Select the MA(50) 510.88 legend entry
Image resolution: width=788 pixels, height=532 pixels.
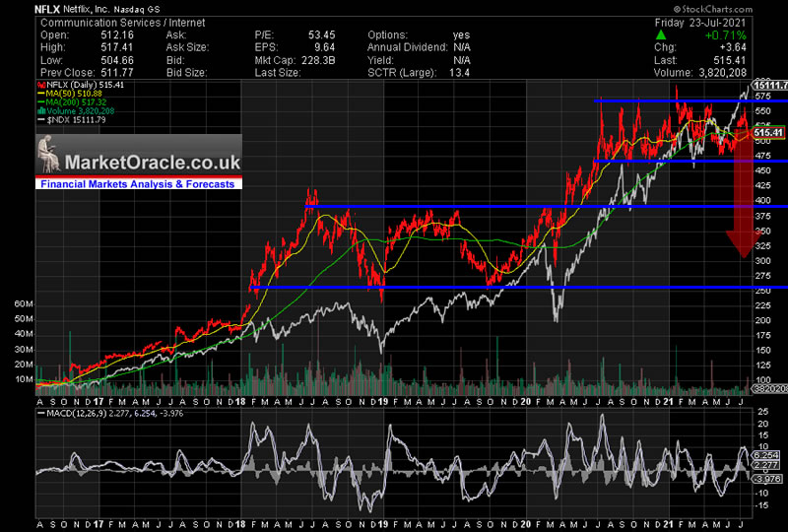point(70,94)
